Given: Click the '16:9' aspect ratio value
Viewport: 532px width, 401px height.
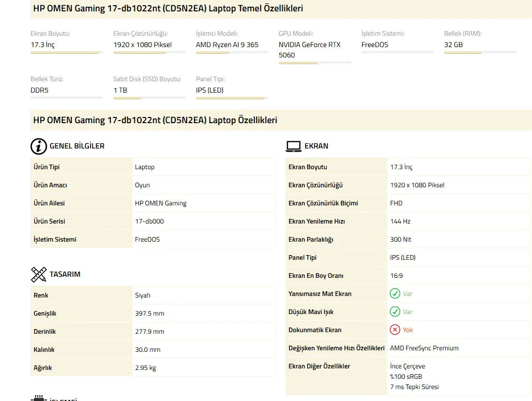Looking at the screenshot, I should (396, 276).
